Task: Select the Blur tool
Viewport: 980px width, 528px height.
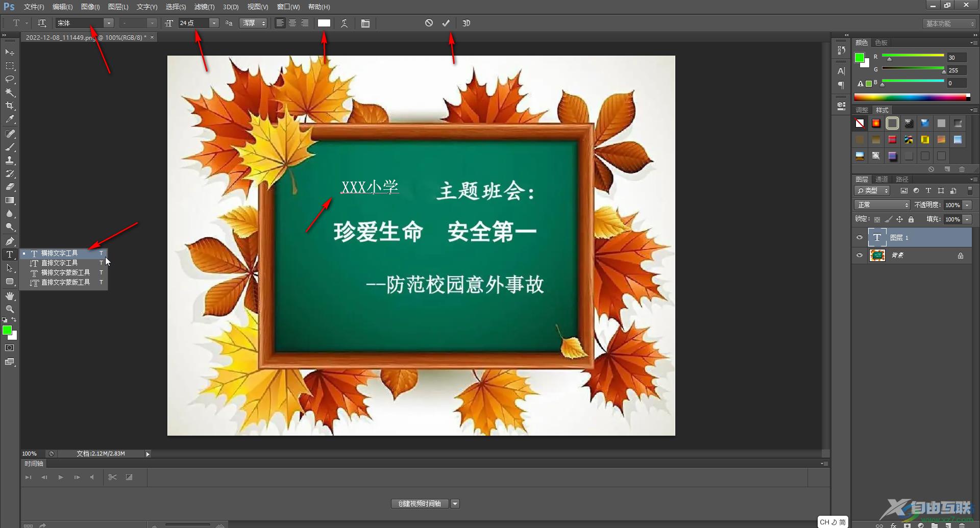Action: pos(10,214)
